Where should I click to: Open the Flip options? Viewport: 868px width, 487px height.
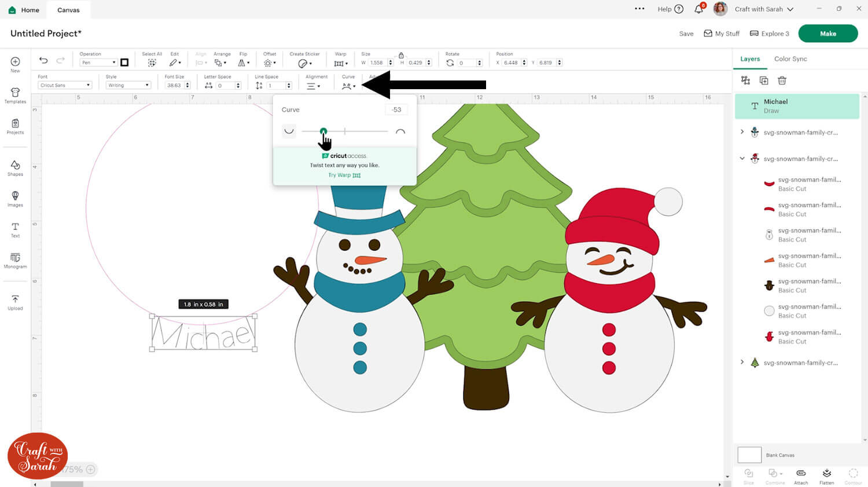point(244,63)
